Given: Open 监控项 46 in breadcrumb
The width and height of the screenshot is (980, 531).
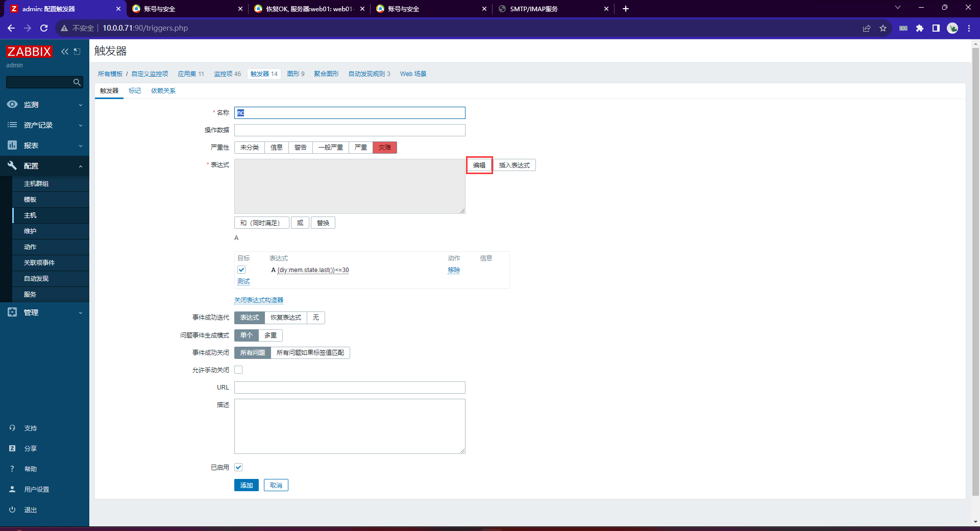Looking at the screenshot, I should [227, 74].
